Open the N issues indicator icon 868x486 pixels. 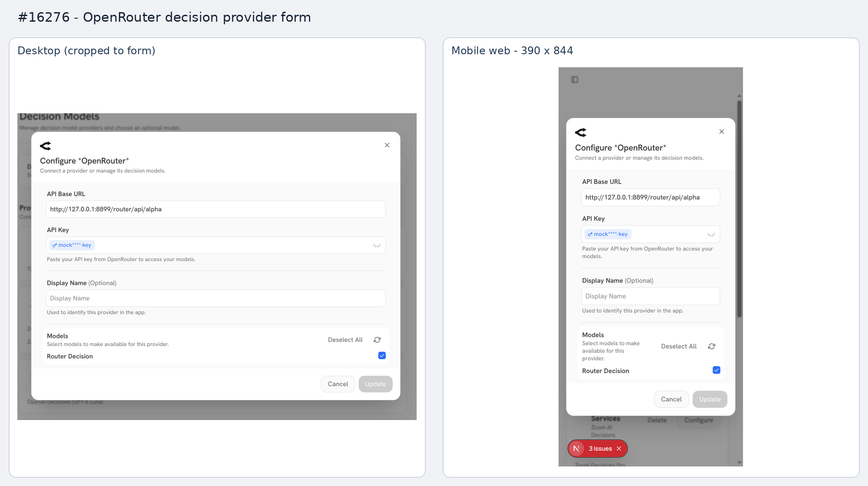click(x=576, y=449)
